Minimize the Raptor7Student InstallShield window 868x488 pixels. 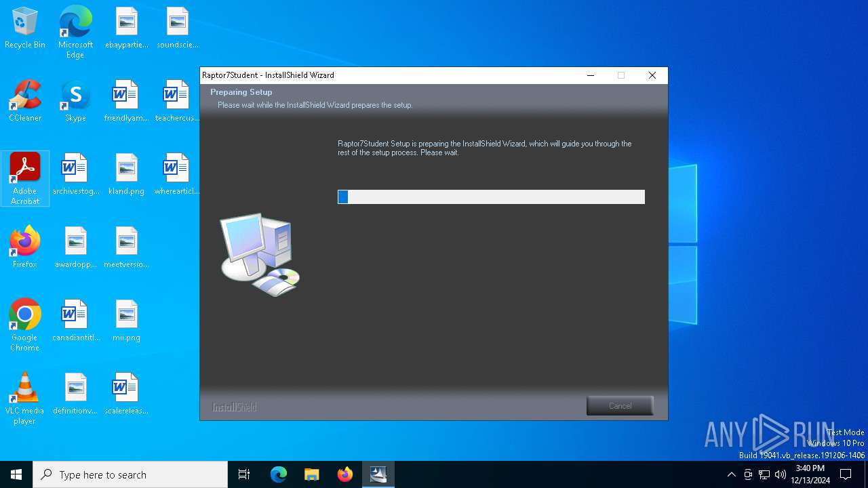(x=591, y=75)
